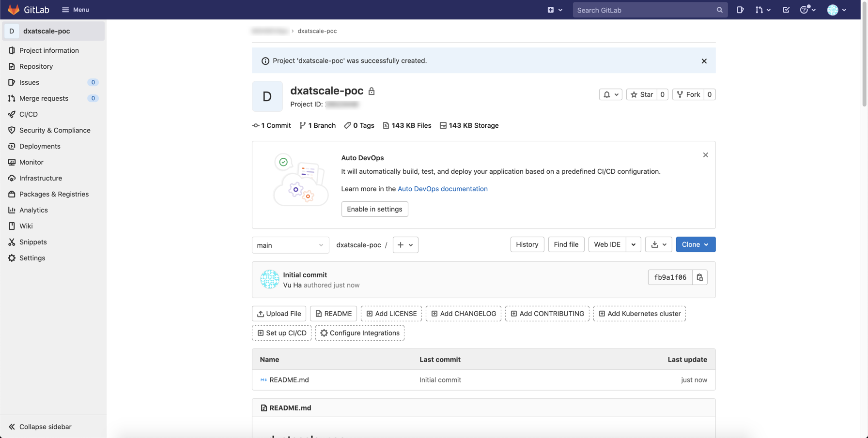
Task: Open Security & Compliance section
Action: click(x=53, y=130)
